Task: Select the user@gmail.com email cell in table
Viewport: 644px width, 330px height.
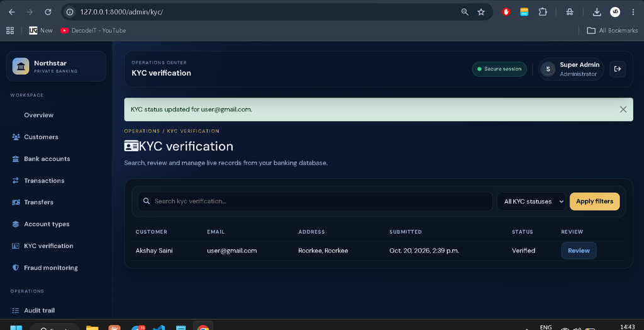Action: click(232, 251)
